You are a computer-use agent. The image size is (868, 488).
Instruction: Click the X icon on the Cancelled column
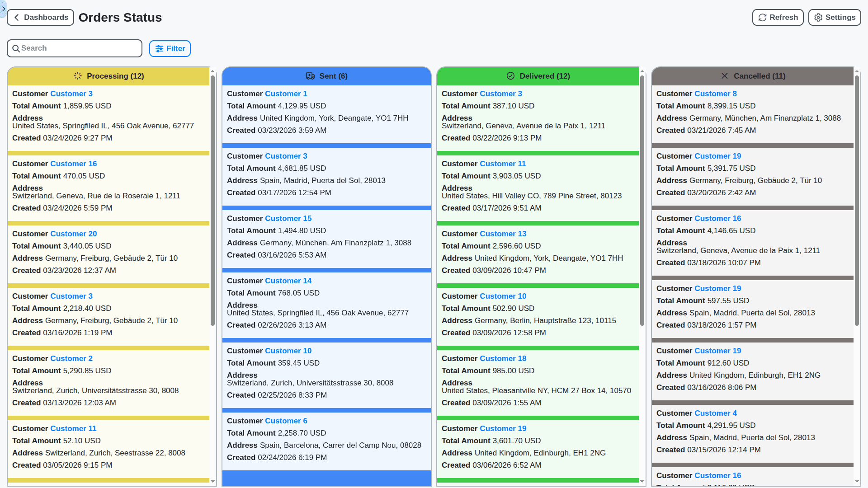coord(725,76)
